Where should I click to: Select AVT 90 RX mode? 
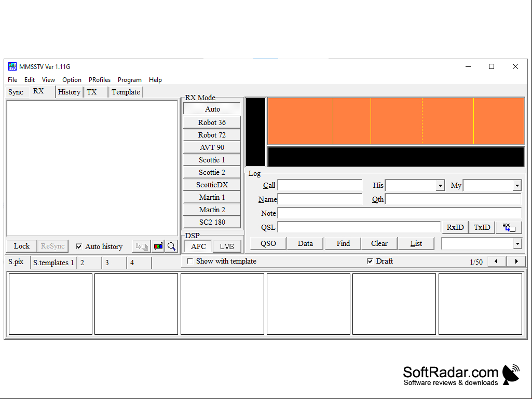pos(212,147)
